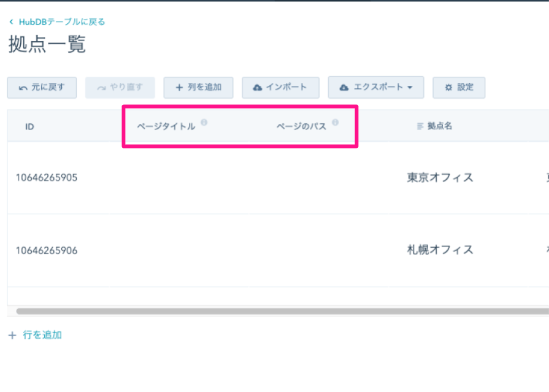Select the ページタイトル column header
549x392 pixels.
(x=166, y=126)
